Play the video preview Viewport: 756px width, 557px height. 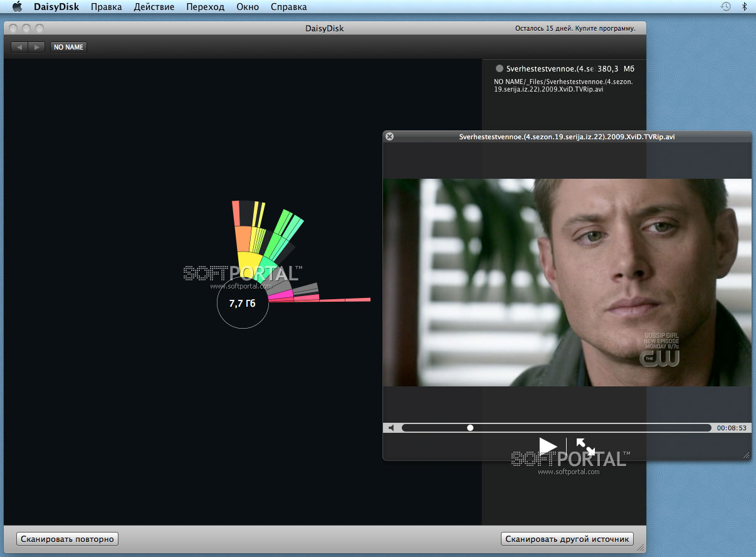548,446
